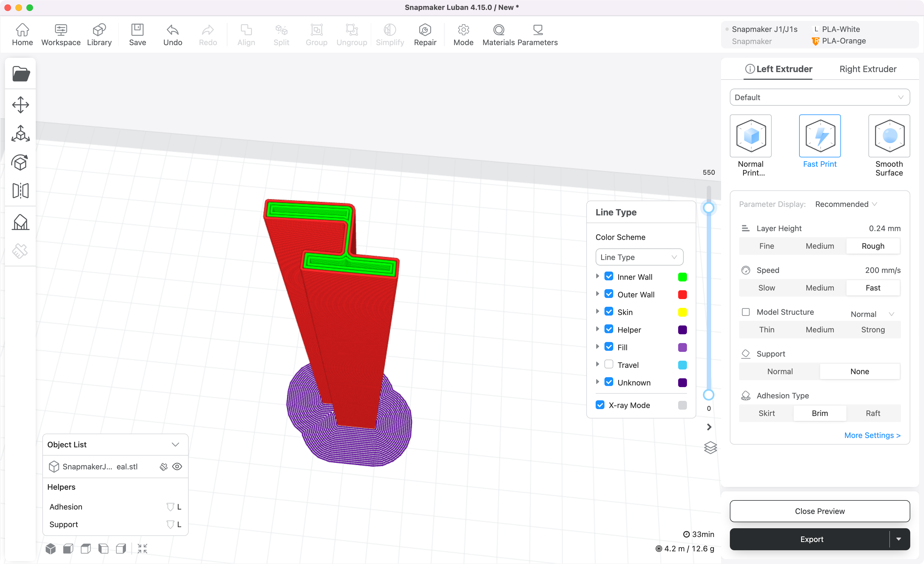
Task: Open the Parameter Display Recommended dropdown
Action: point(846,204)
